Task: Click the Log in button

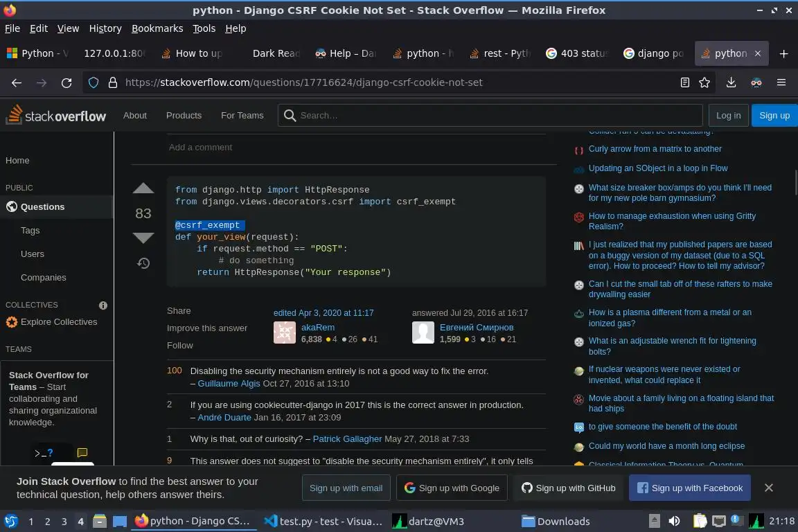Action: [728, 116]
